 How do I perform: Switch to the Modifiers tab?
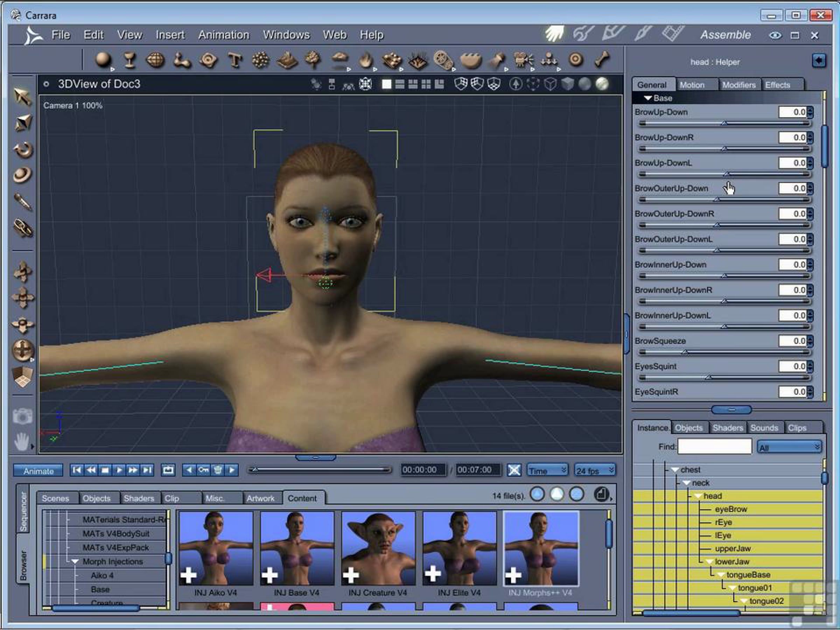738,85
